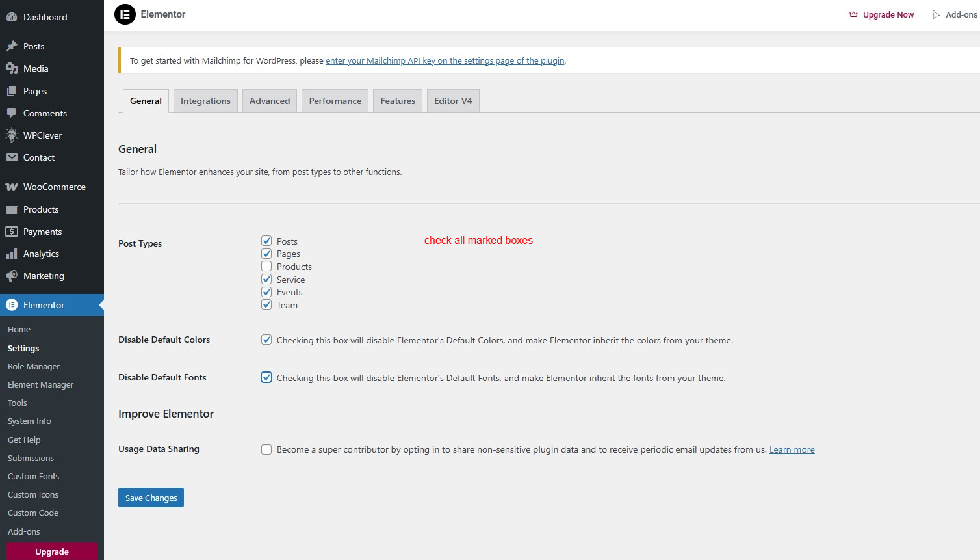Select the WooCommerce icon in sidebar
This screenshot has width=980, height=560.
tap(12, 187)
